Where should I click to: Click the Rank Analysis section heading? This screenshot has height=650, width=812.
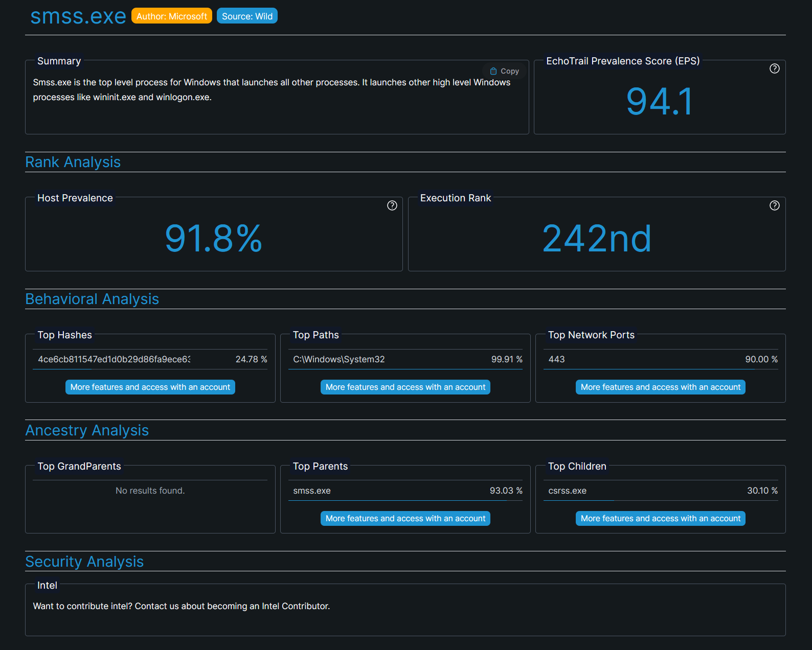click(x=73, y=162)
